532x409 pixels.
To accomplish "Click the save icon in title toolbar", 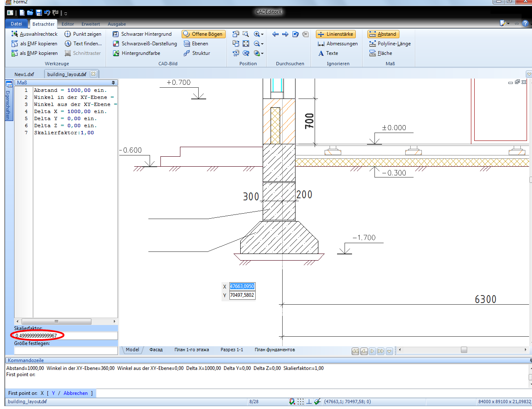I will click(39, 13).
